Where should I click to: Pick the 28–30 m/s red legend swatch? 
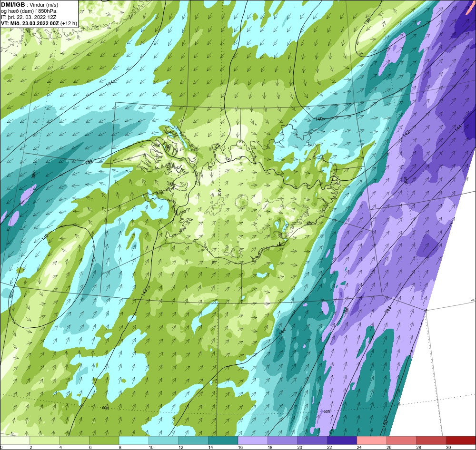click(431, 440)
